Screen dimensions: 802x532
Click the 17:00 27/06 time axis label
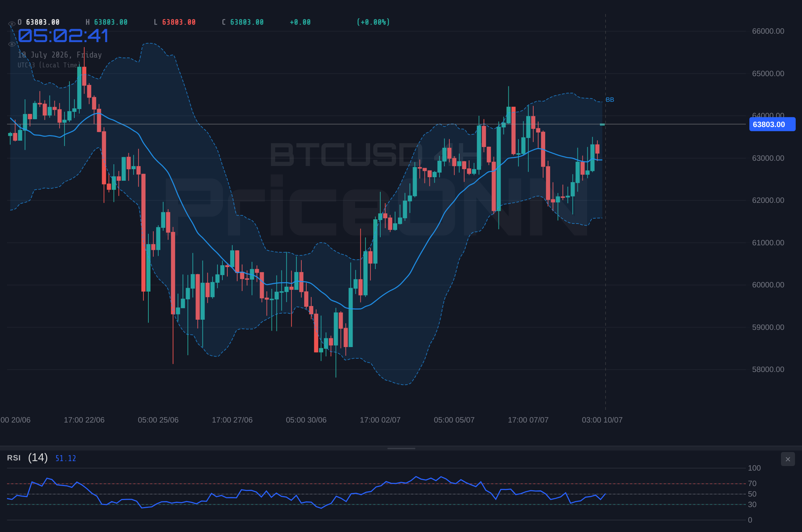tap(232, 420)
